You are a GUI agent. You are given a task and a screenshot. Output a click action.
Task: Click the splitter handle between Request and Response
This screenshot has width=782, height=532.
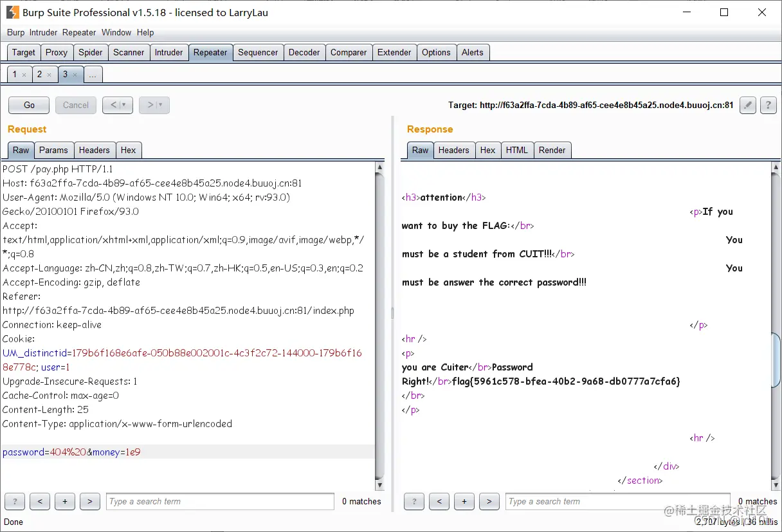(392, 313)
